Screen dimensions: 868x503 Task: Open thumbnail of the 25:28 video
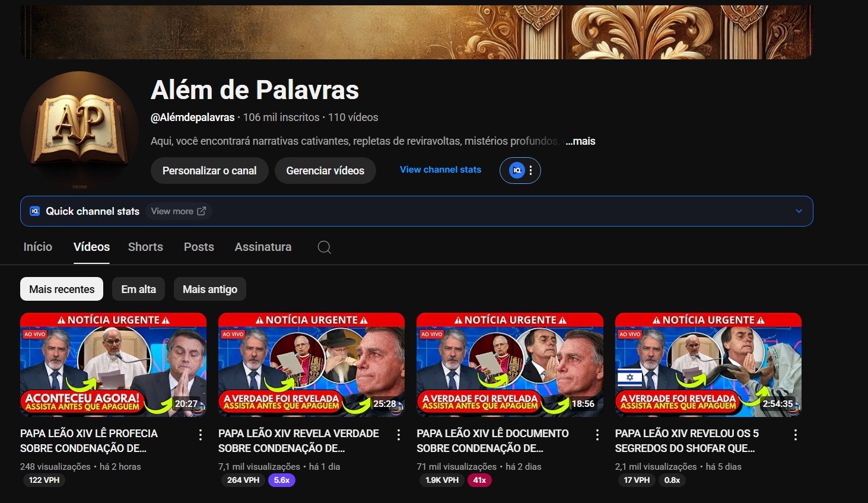coord(311,365)
